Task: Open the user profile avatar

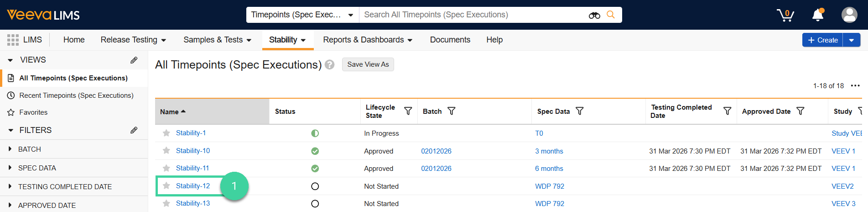Action: 849,15
